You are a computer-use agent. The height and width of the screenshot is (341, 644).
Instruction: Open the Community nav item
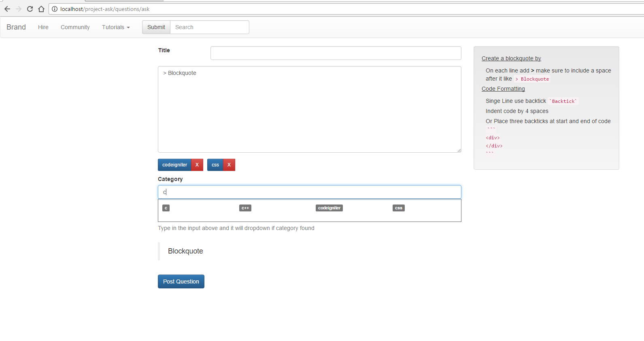click(x=75, y=27)
